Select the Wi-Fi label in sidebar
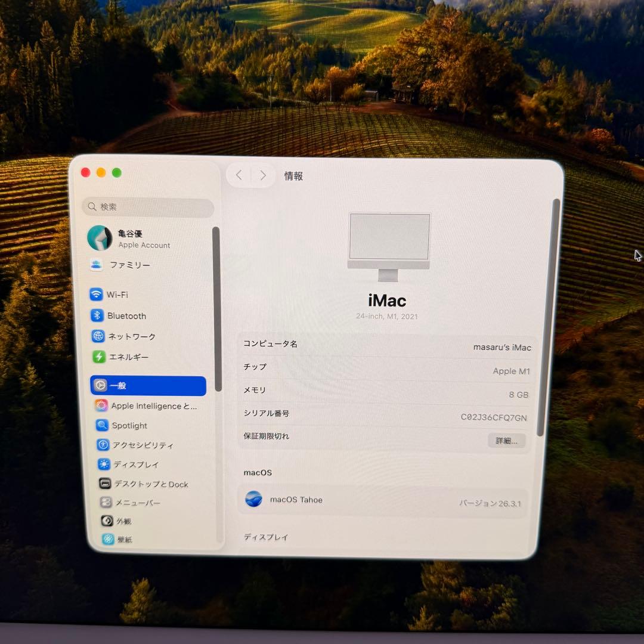Viewport: 644px width, 644px height. pyautogui.click(x=117, y=295)
